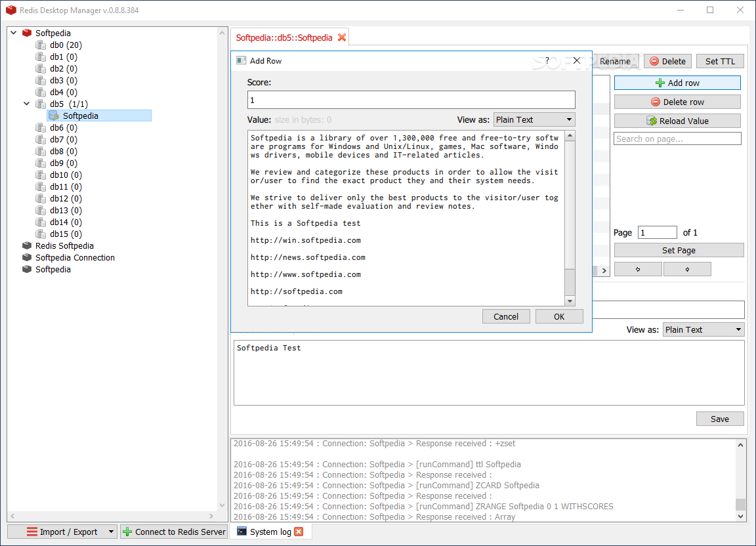
Task: Click database icon next to db13 (0)
Action: pyautogui.click(x=41, y=210)
